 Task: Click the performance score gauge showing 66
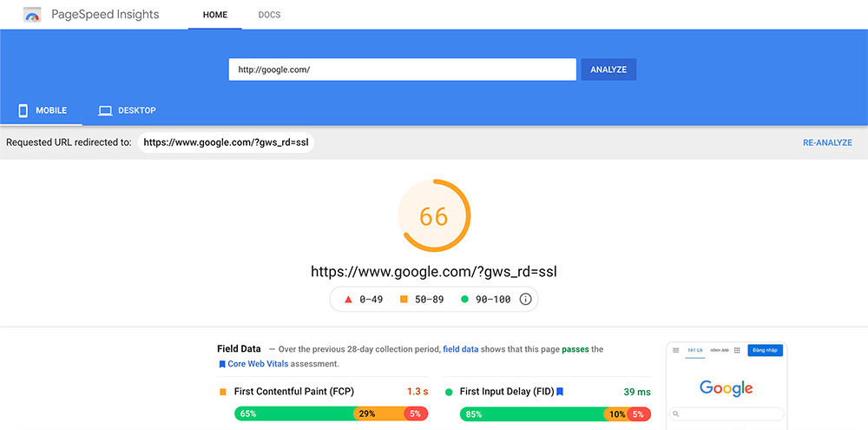434,215
